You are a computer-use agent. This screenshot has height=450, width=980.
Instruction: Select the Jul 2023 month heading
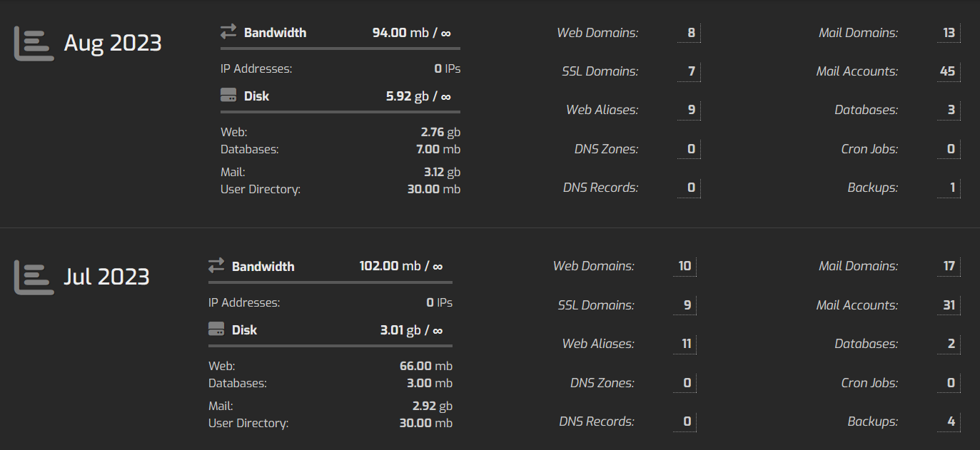[106, 277]
